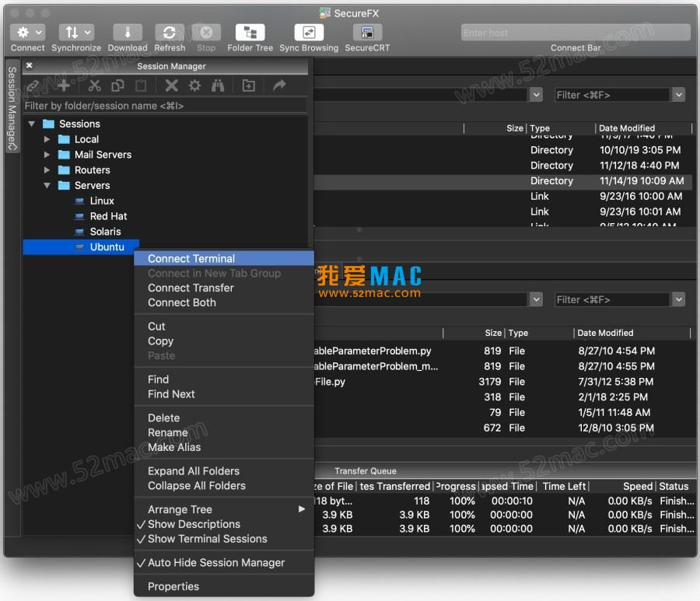Viewport: 700px width, 601px height.
Task: Click the Synchronize arrows icon
Action: click(x=76, y=33)
